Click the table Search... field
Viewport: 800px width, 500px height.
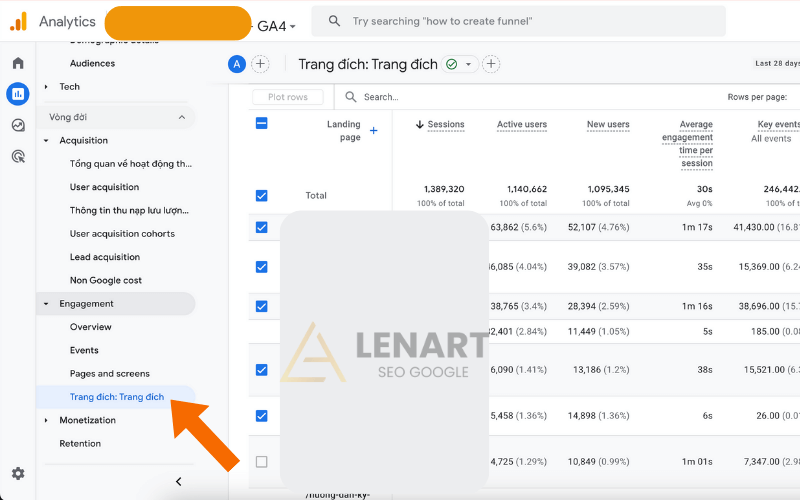tap(381, 97)
